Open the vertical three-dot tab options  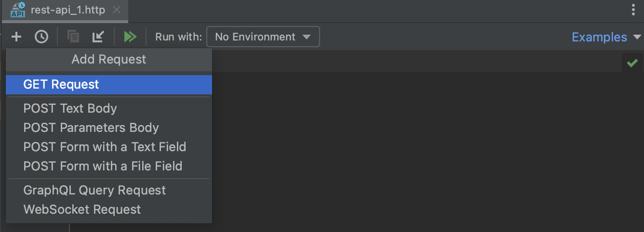633,10
